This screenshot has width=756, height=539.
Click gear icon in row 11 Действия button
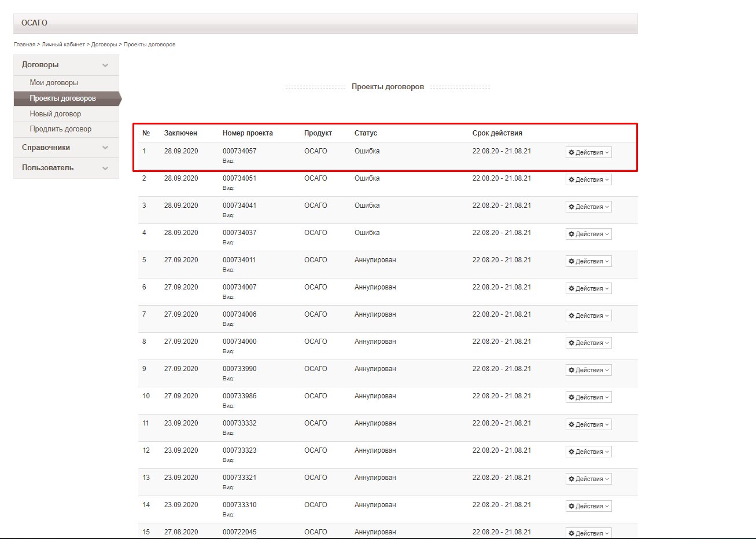coord(571,424)
